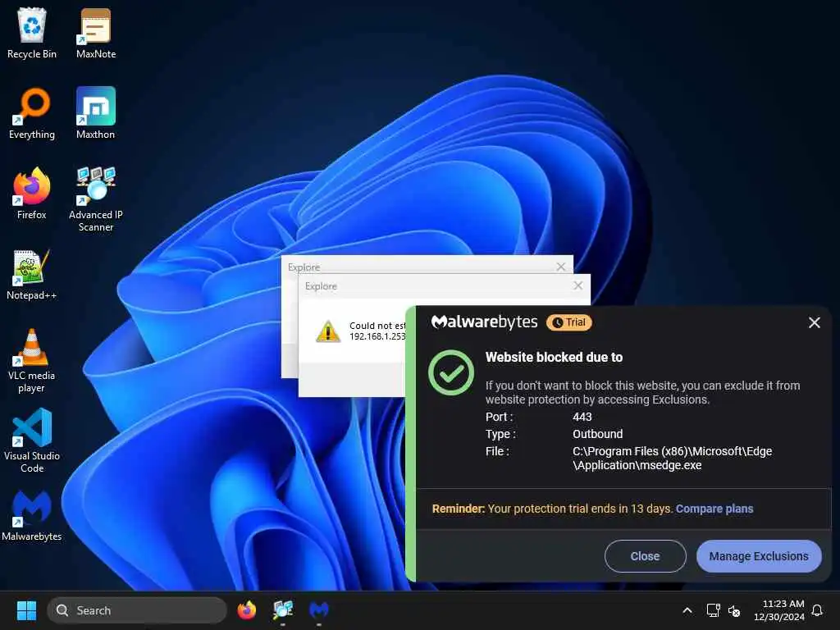Image resolution: width=840 pixels, height=630 pixels.
Task: Close the front Explore error dialog
Action: (x=578, y=285)
